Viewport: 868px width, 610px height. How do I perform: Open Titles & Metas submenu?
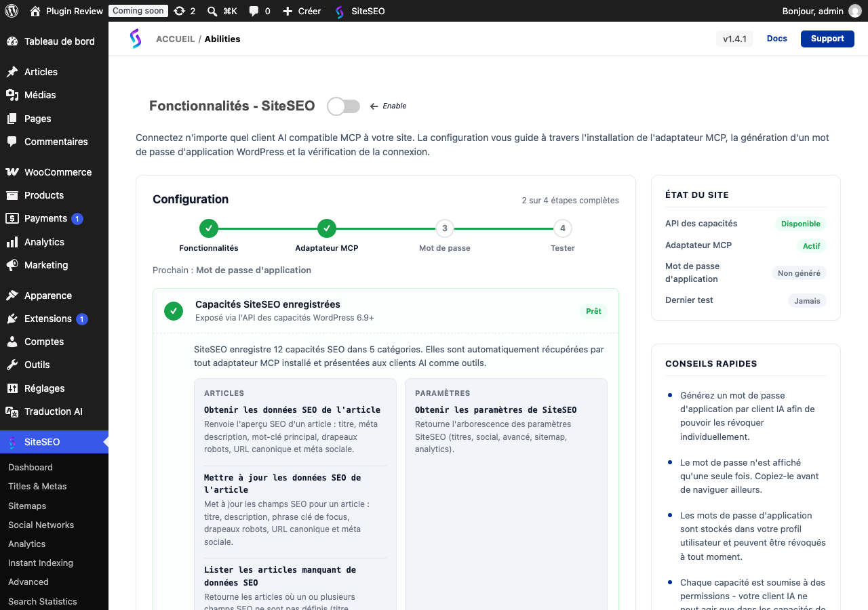[x=37, y=486]
